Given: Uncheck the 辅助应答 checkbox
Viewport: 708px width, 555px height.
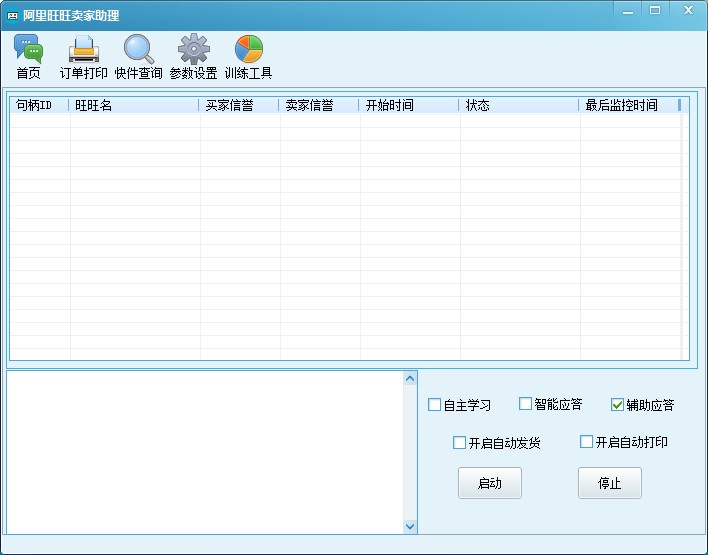Looking at the screenshot, I should point(617,405).
